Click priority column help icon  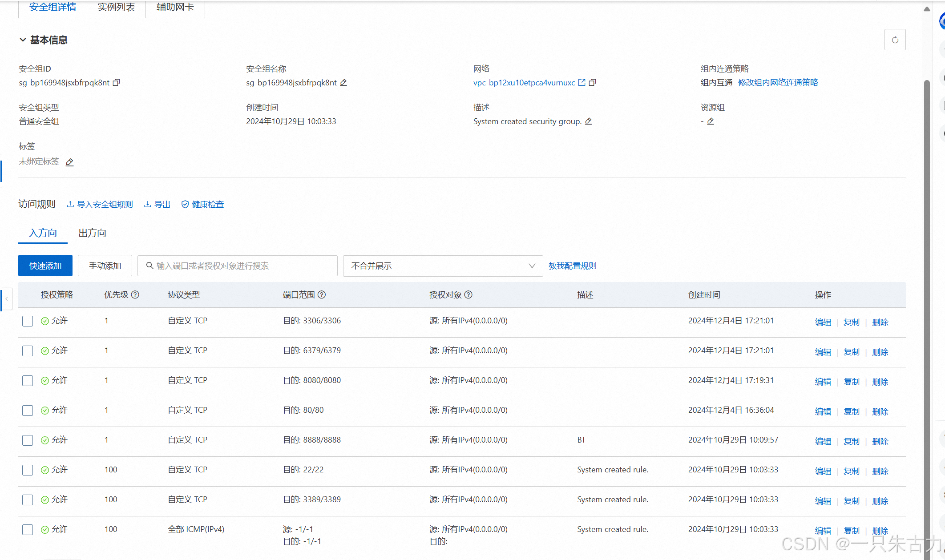(135, 295)
